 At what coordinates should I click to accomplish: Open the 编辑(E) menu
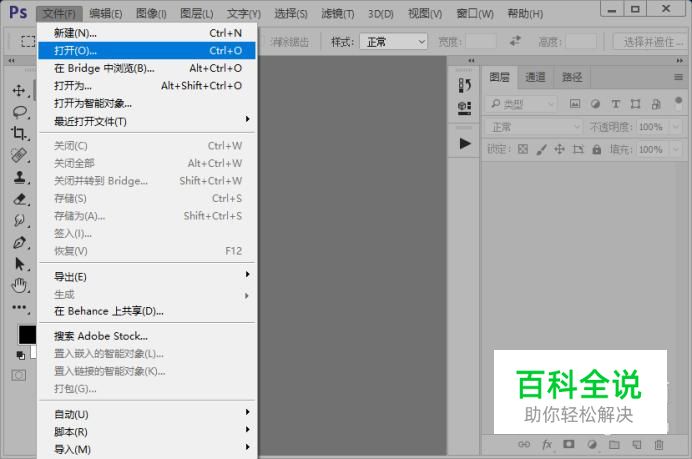pyautogui.click(x=105, y=14)
